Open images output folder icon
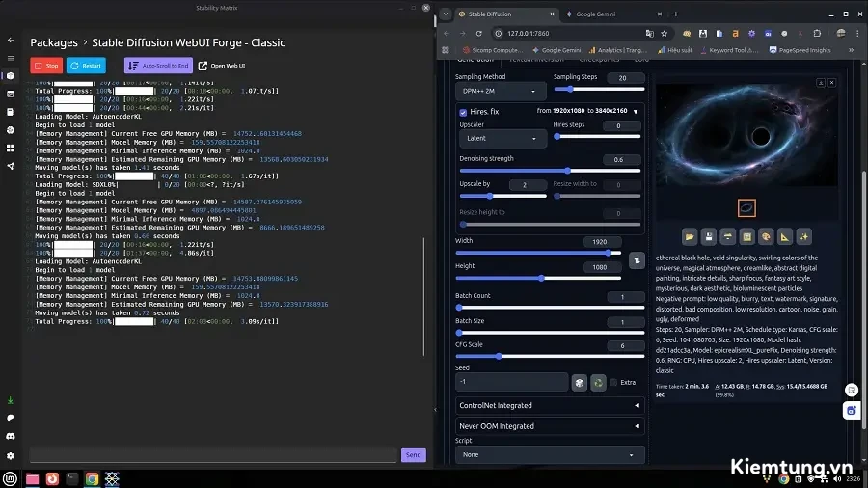The image size is (868, 488). [x=690, y=237]
